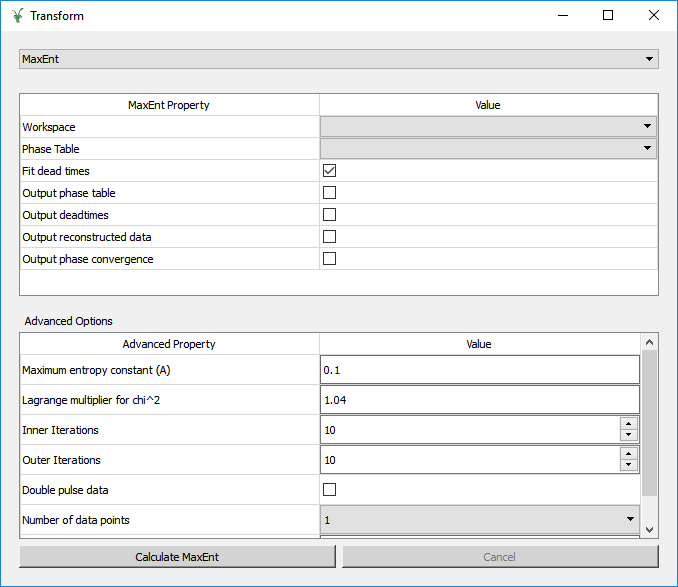Expand the Phase Table dropdown

[488, 149]
